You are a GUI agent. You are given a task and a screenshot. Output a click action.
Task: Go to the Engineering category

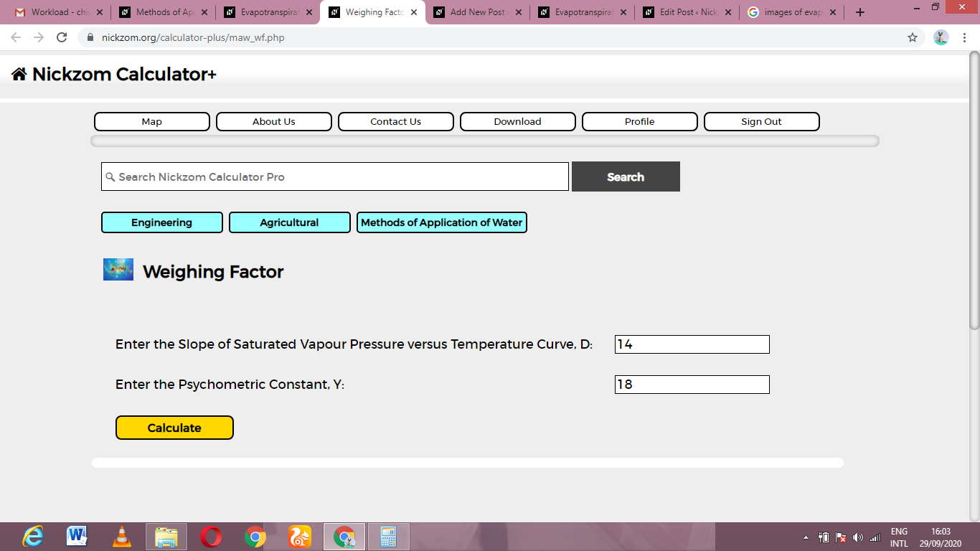(x=162, y=222)
